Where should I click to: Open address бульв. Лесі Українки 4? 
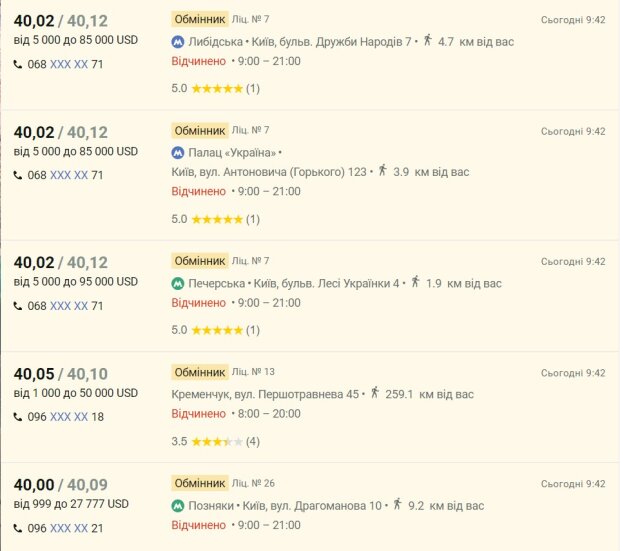click(326, 284)
